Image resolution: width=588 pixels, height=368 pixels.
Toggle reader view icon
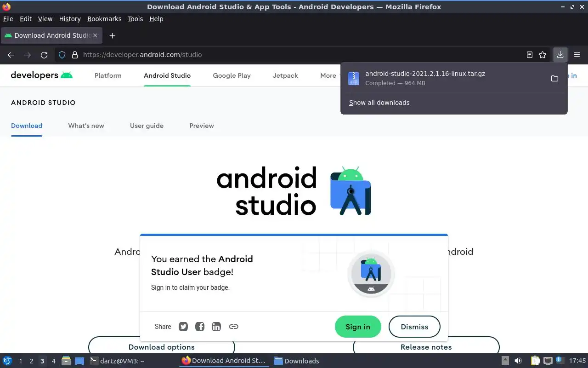pos(530,55)
